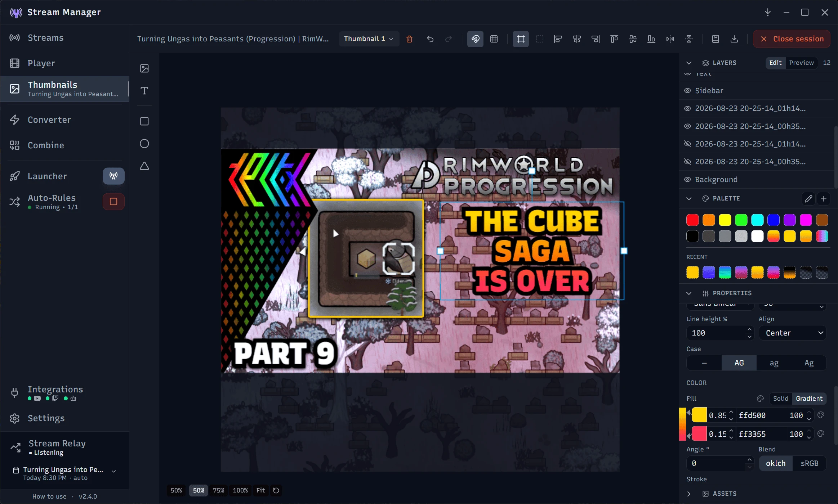The height and width of the screenshot is (504, 838).
Task: Collapse the Layers panel chevron
Action: pyautogui.click(x=689, y=63)
